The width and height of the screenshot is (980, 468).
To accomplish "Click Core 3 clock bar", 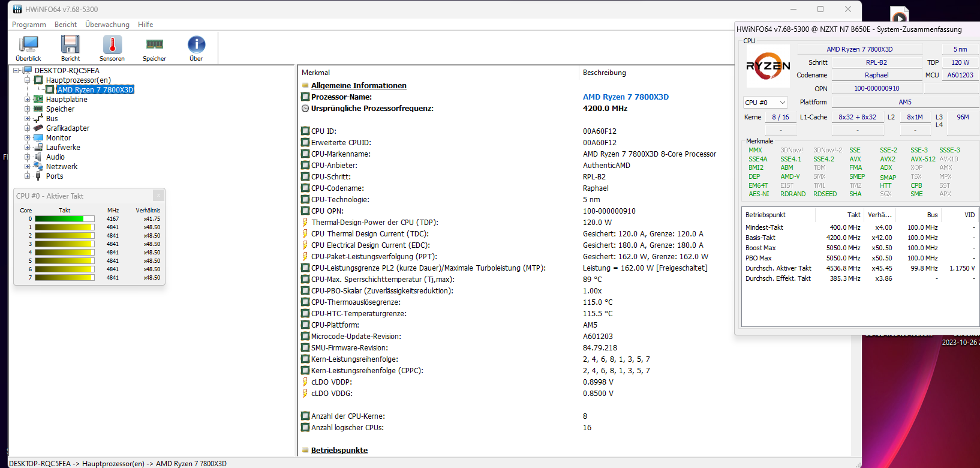I will click(65, 244).
